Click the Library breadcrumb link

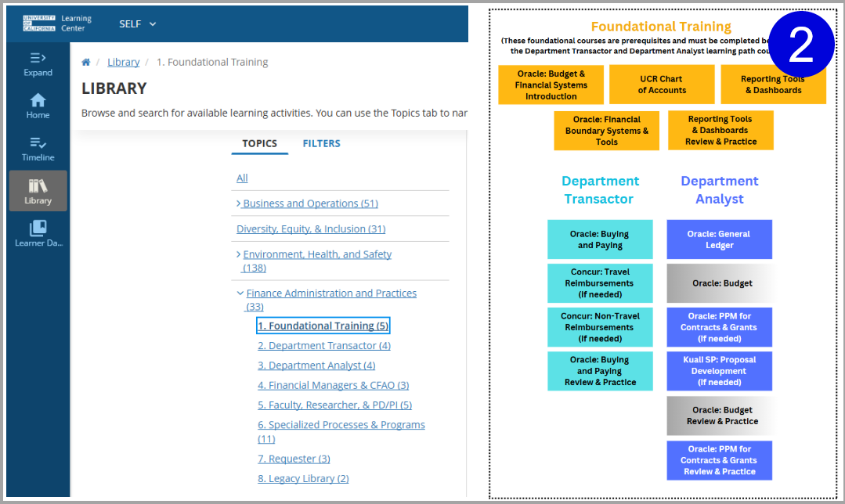[x=124, y=62]
